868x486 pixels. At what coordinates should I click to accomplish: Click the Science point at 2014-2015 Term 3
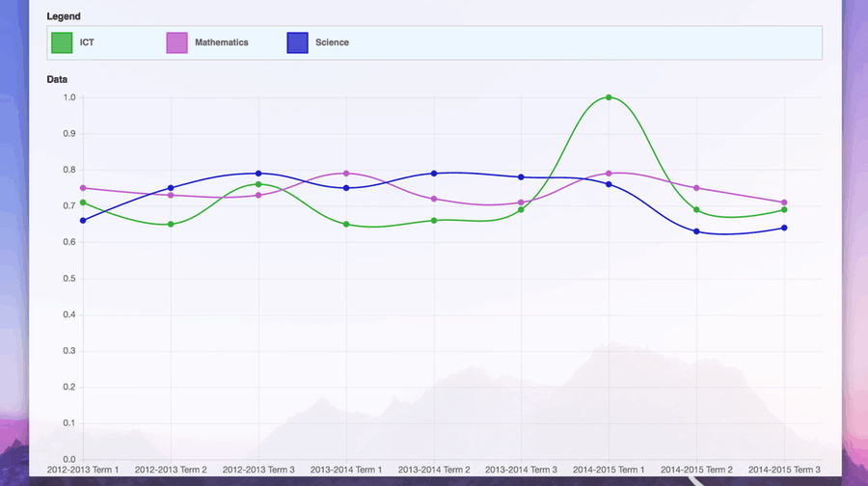[x=784, y=228]
